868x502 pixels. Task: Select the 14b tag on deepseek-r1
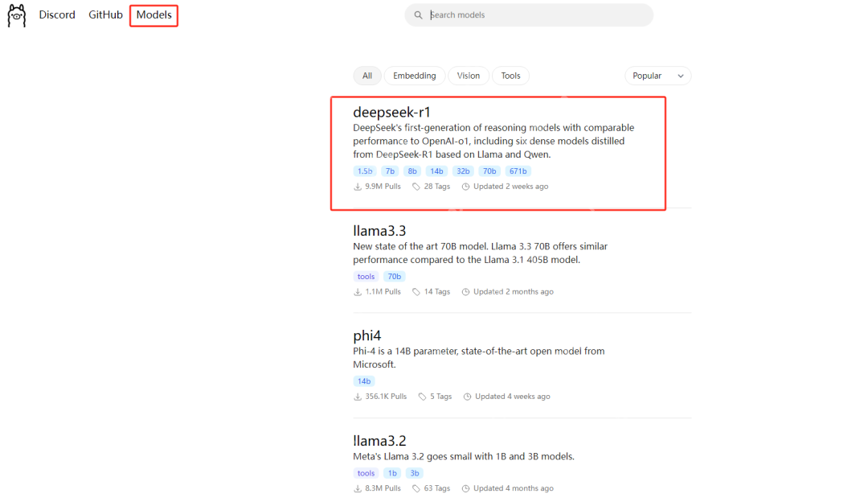coord(436,171)
